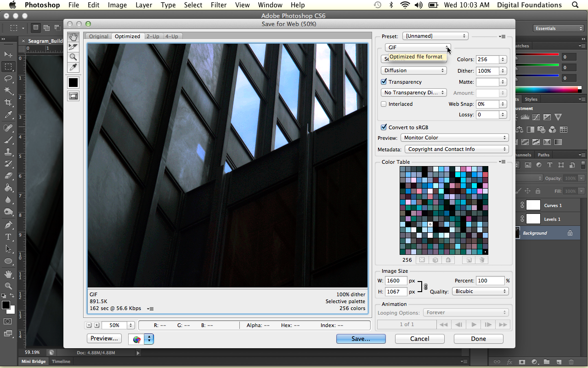This screenshot has height=368, width=588.
Task: Select the Slice Select tool
Action: click(x=73, y=47)
